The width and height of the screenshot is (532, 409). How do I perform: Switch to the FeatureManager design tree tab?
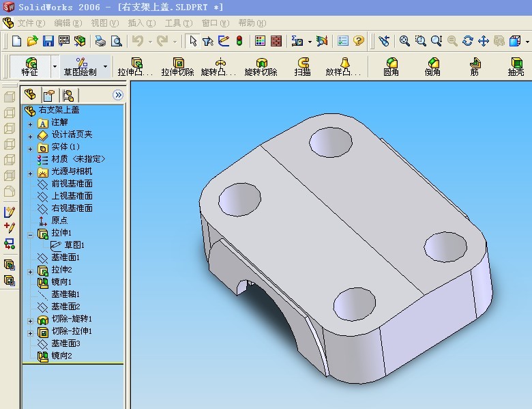point(31,95)
